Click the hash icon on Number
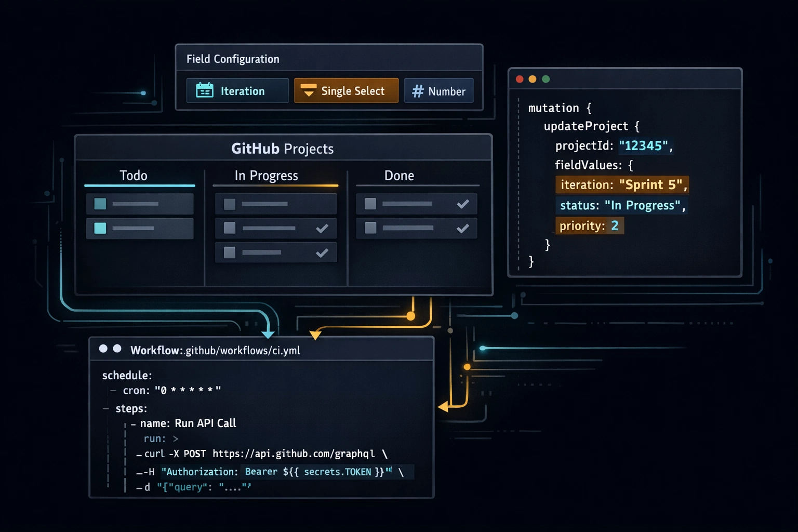The image size is (798, 532). [418, 91]
